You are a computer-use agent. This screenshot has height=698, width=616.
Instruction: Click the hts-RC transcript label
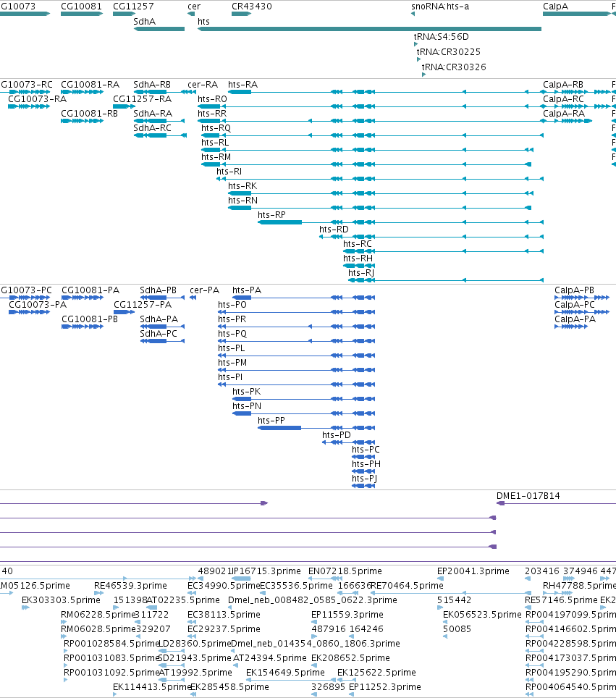[357, 243]
